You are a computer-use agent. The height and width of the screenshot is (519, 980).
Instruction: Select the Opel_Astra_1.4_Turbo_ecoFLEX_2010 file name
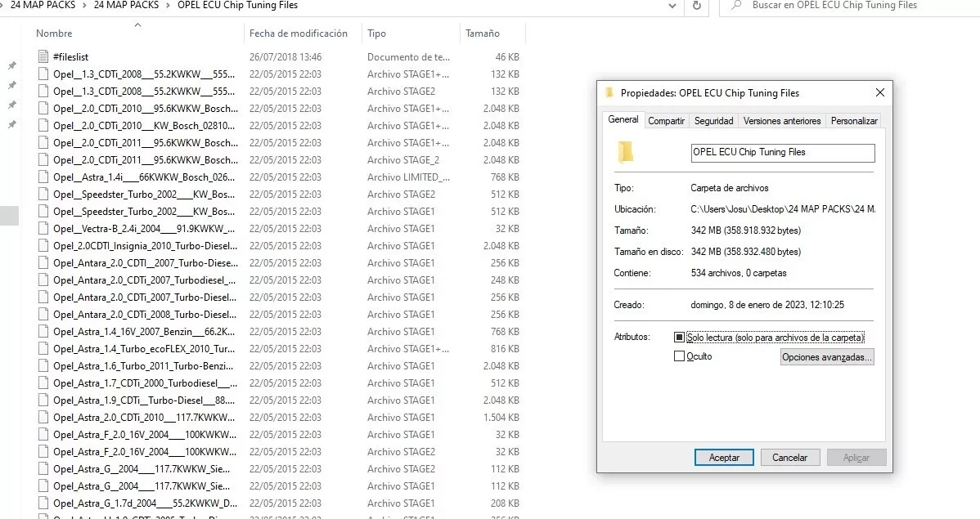(144, 349)
